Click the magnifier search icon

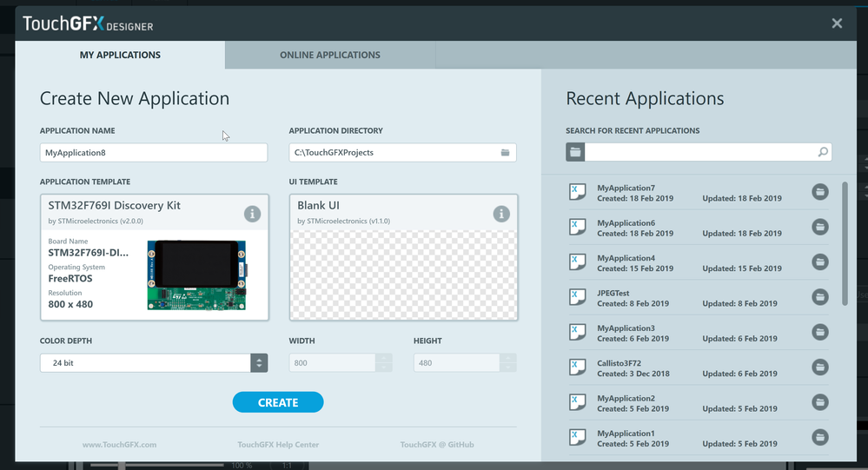(823, 152)
